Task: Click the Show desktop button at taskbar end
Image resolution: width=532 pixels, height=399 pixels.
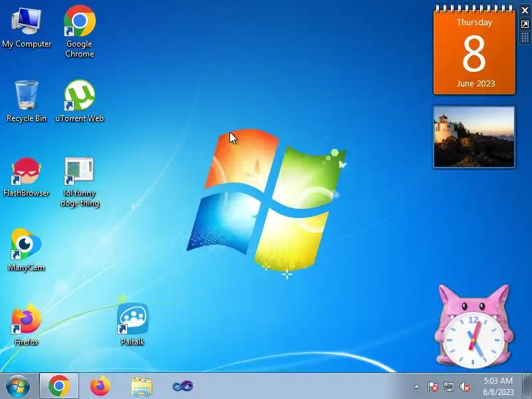Action: pos(527,386)
